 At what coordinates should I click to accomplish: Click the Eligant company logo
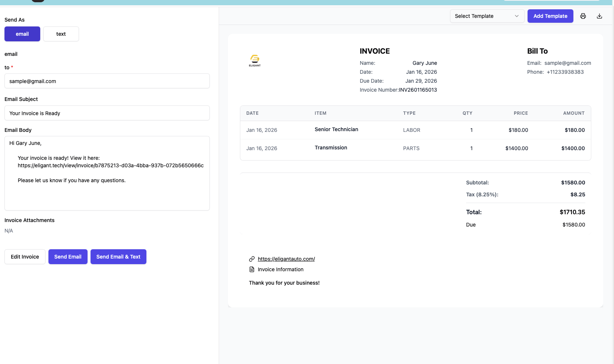click(x=255, y=60)
